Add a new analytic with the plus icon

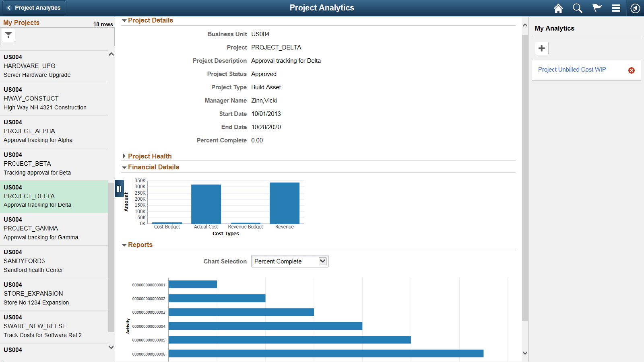click(x=541, y=48)
